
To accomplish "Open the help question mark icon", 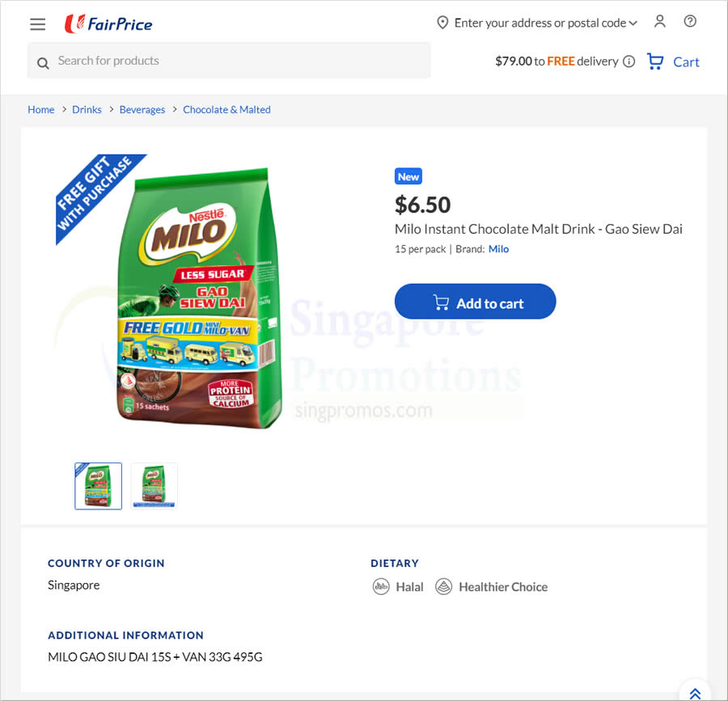I will [690, 21].
